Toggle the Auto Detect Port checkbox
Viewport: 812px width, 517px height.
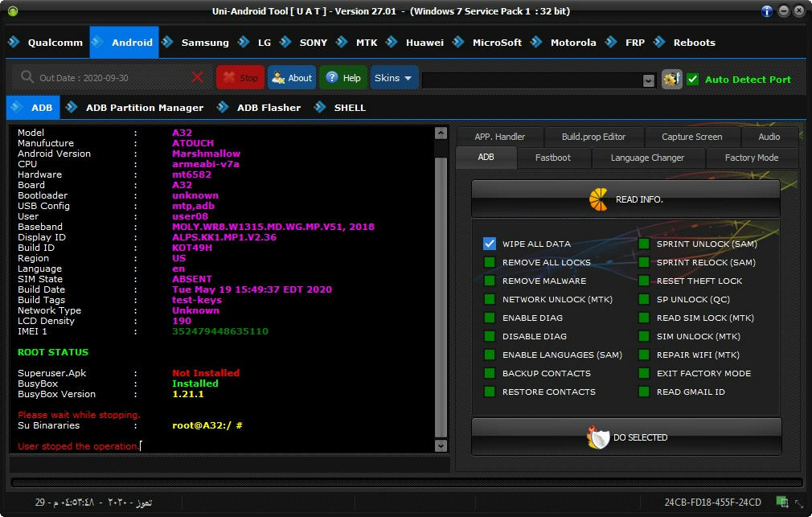692,80
